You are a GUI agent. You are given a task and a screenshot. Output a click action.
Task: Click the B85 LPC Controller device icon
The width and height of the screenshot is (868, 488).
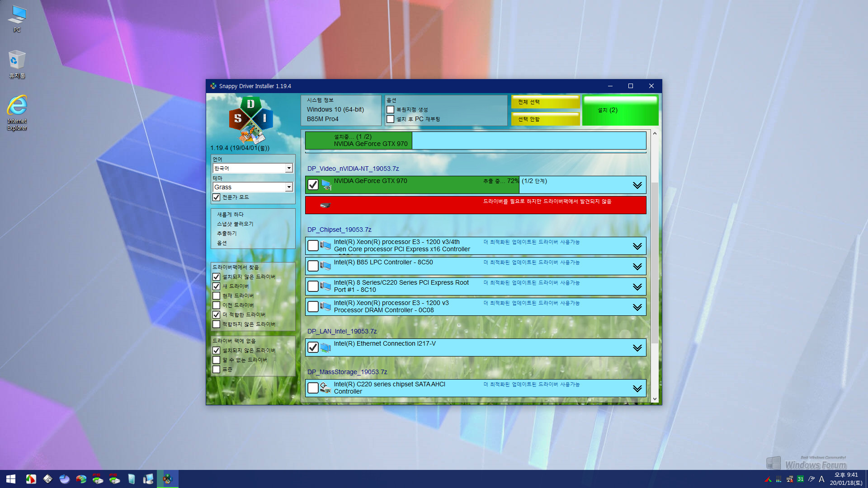[325, 266]
